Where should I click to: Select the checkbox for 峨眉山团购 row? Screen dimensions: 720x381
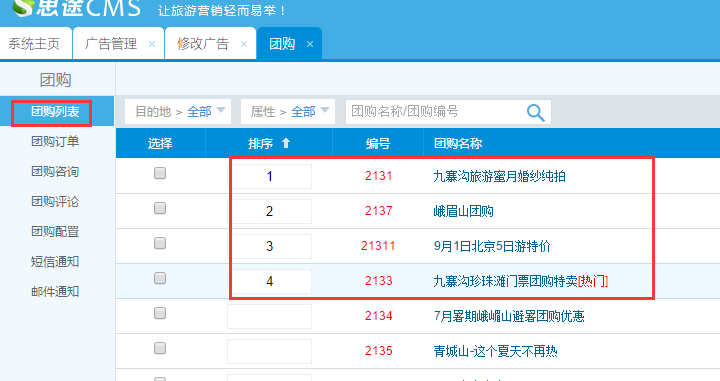160,208
